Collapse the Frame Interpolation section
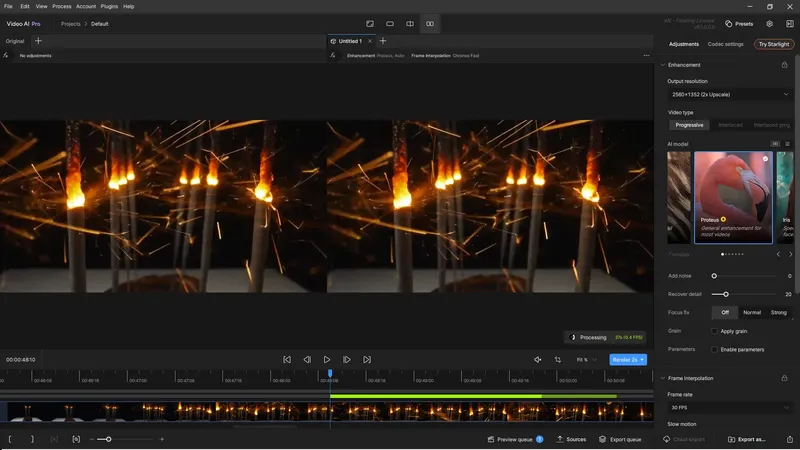This screenshot has height=450, width=800. (662, 378)
